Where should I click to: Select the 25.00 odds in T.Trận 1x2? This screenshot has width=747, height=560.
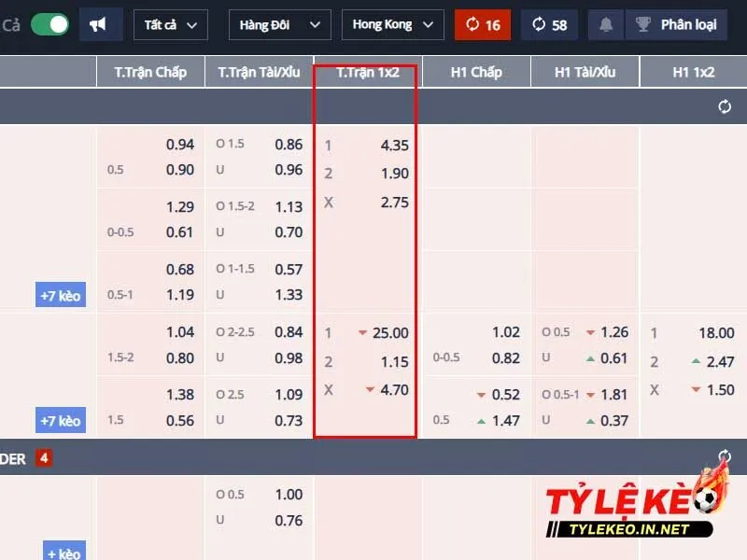(390, 333)
